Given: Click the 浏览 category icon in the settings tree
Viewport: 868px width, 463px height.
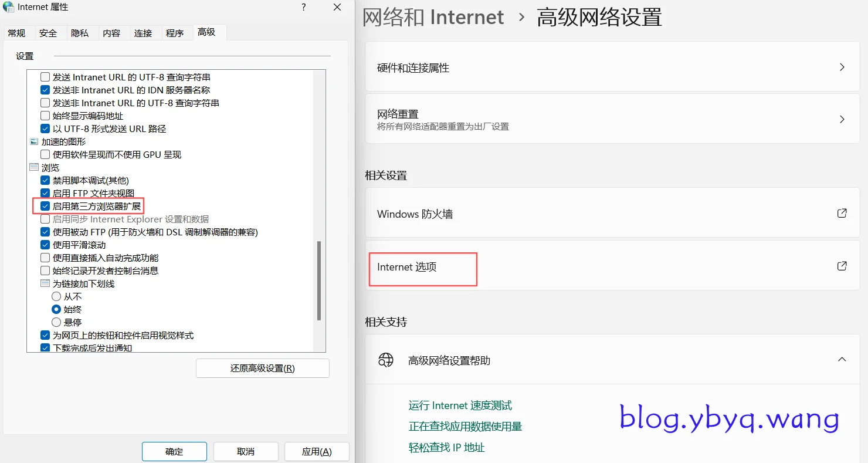Looking at the screenshot, I should pyautogui.click(x=34, y=167).
